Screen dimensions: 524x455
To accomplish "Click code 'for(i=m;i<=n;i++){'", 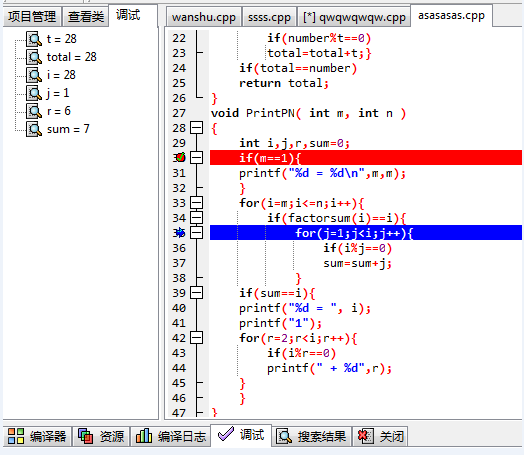I will 302,202.
